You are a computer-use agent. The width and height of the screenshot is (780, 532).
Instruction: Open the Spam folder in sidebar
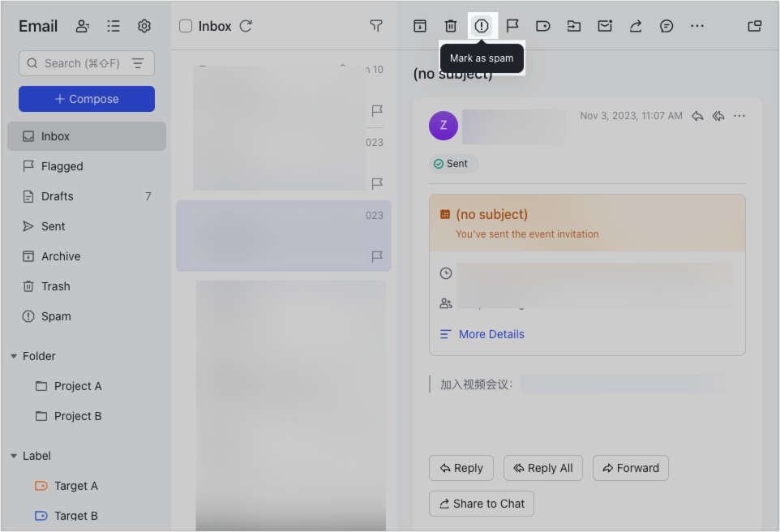[87, 316]
